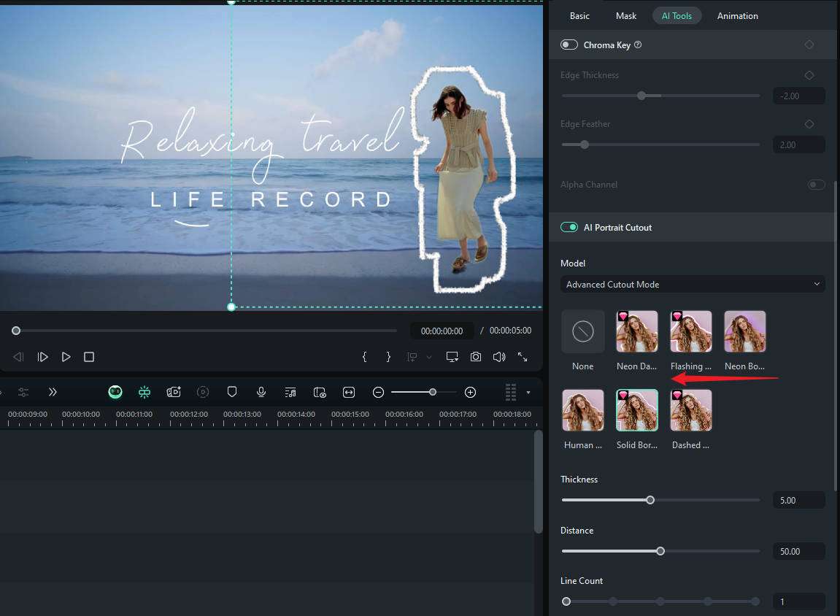Open the dropdown beside the grayed marker icon
Image resolution: width=840 pixels, height=616 pixels.
(x=428, y=358)
